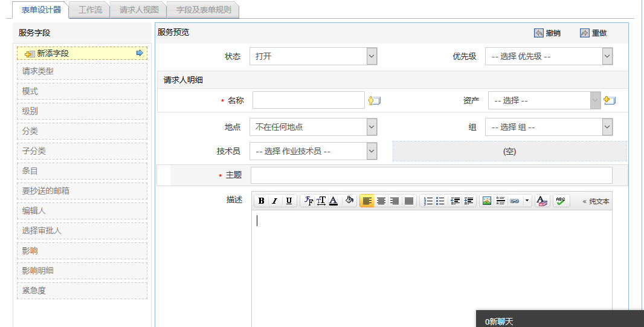The image size is (644, 327).
Task: Select the 条目 service field
Action: (x=82, y=171)
